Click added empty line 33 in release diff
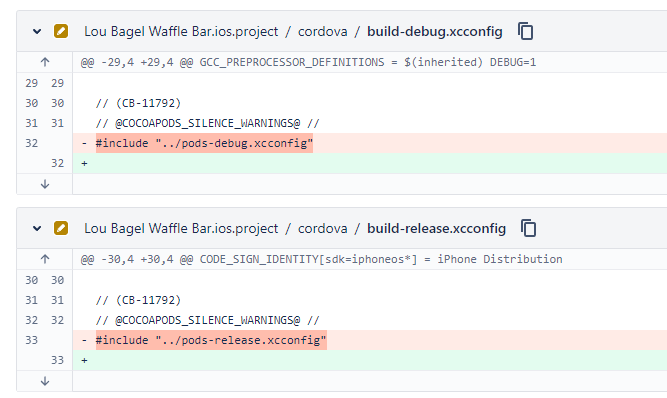This screenshot has height=398, width=667. [x=370, y=360]
